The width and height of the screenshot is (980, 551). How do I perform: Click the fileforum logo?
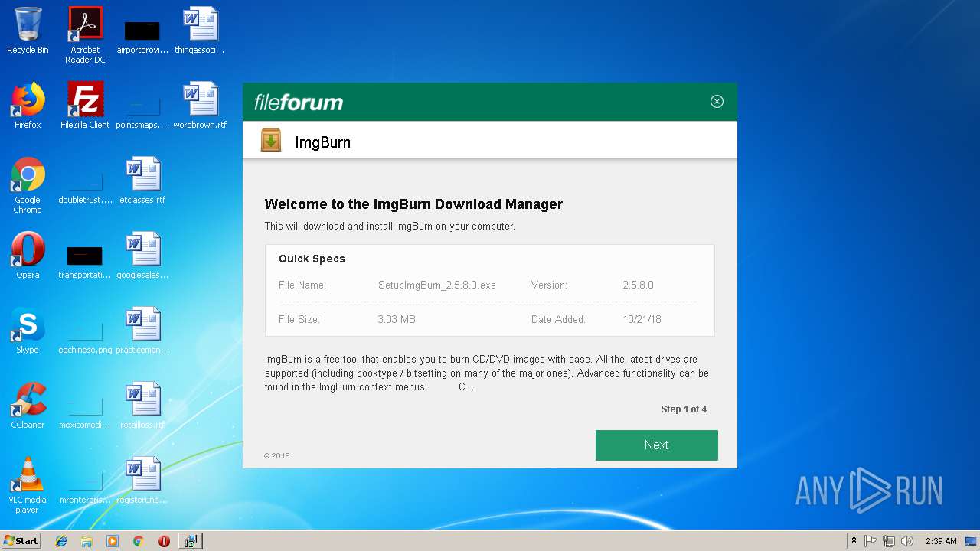tap(299, 102)
